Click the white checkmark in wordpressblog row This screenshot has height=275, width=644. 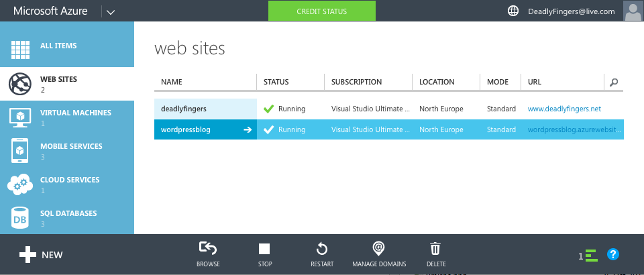tap(268, 129)
